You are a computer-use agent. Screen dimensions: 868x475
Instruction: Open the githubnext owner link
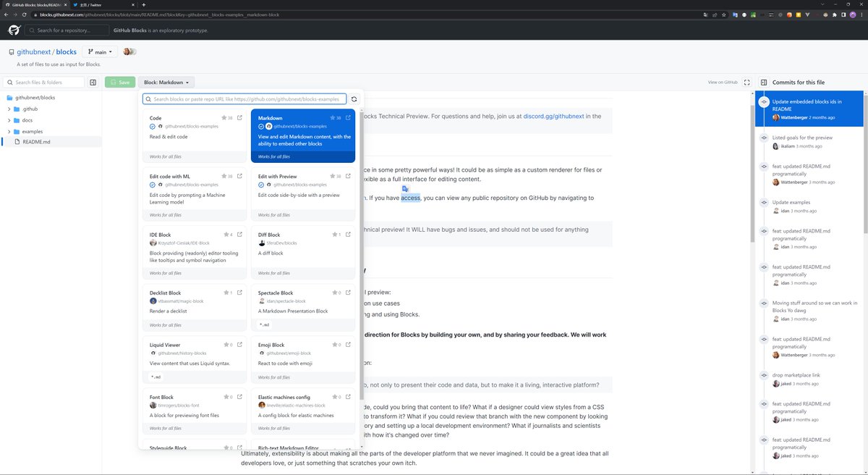[x=33, y=52]
